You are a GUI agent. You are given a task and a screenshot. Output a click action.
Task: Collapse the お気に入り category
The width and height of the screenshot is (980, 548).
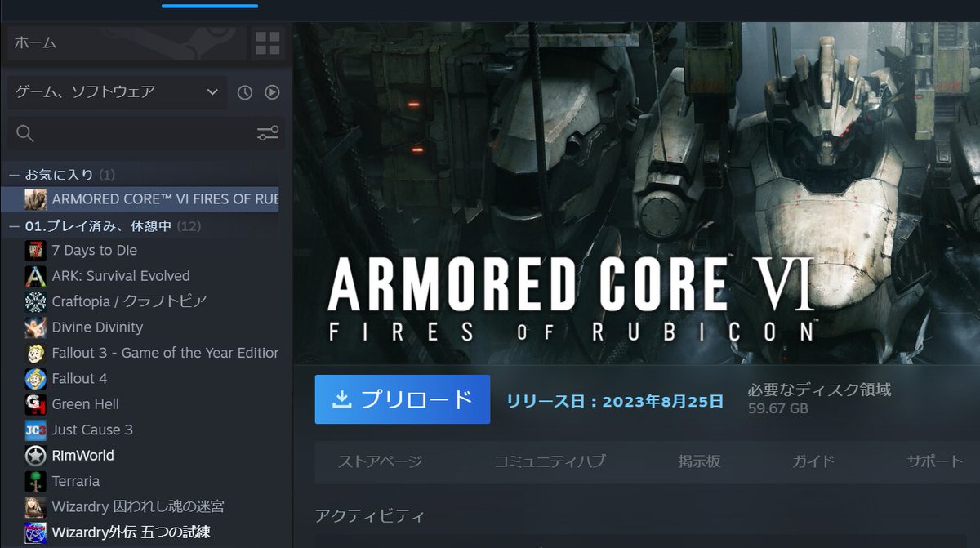coord(13,175)
